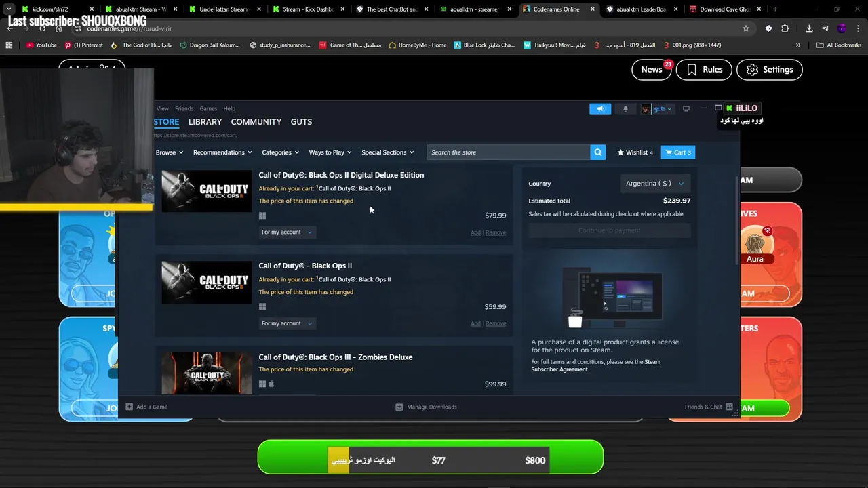Open the All Bookmarks folder
This screenshot has height=488, width=868.
[839, 45]
